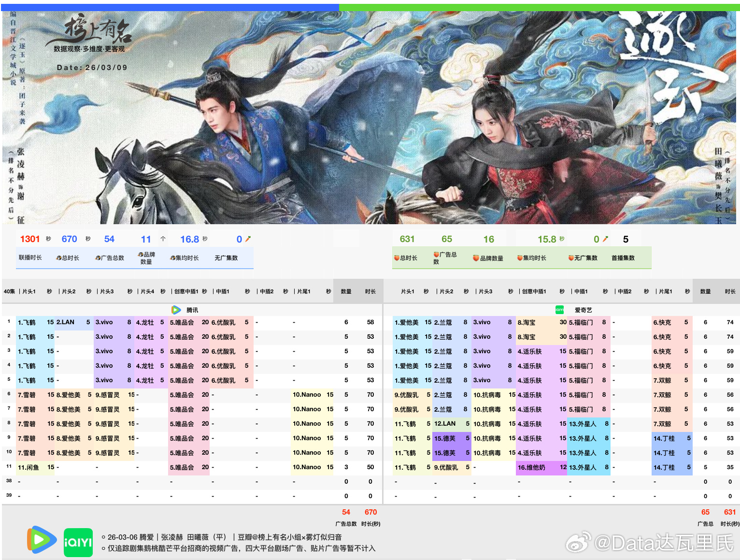Click the red Tencent ad total 54 below table
Image resolution: width=740 pixels, height=560 pixels.
(346, 512)
